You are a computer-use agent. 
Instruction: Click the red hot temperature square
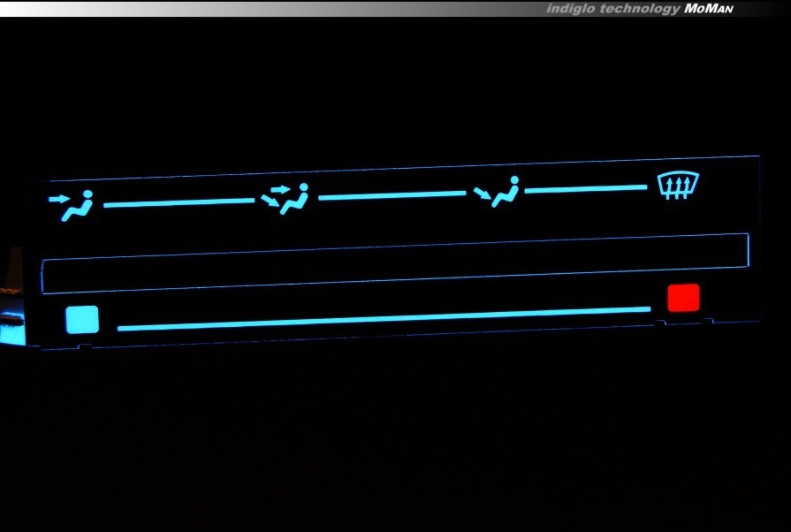(x=683, y=298)
